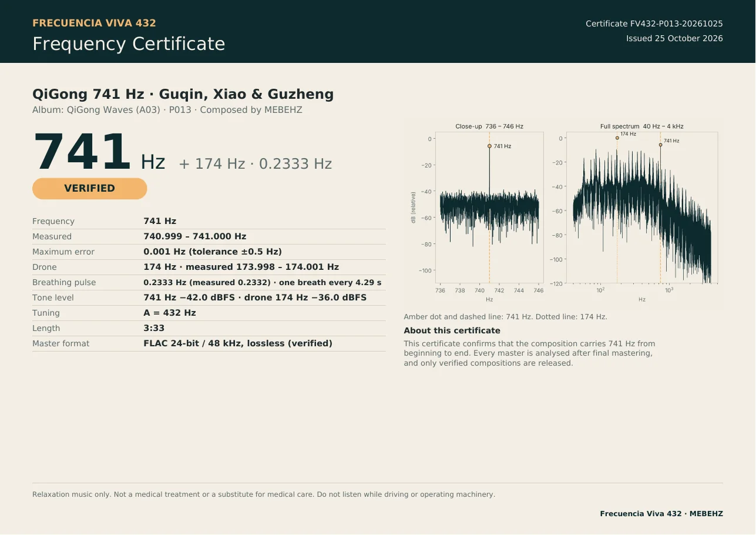
Task: Click the Breathing pulse value 0.2333 Hz
Action: [x=263, y=282]
